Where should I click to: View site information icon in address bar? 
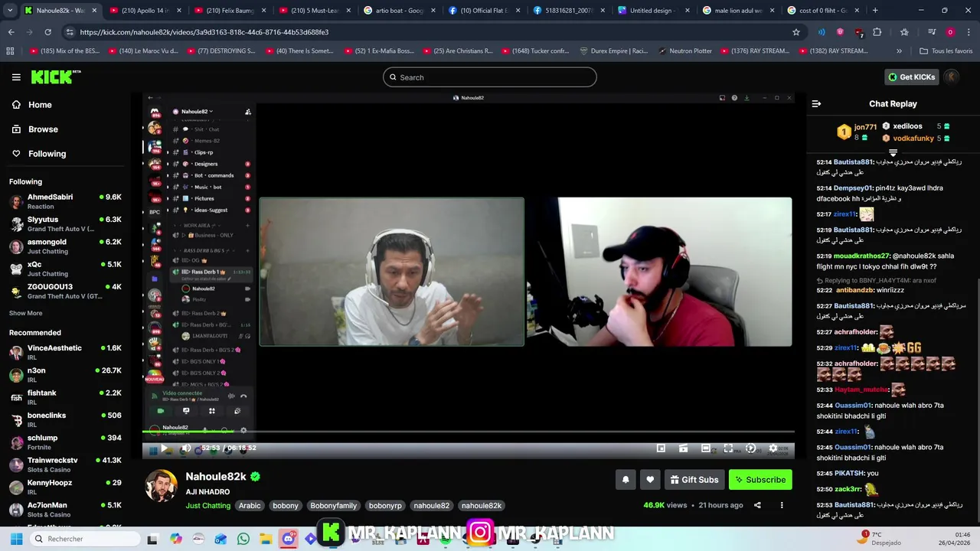pyautogui.click(x=70, y=32)
